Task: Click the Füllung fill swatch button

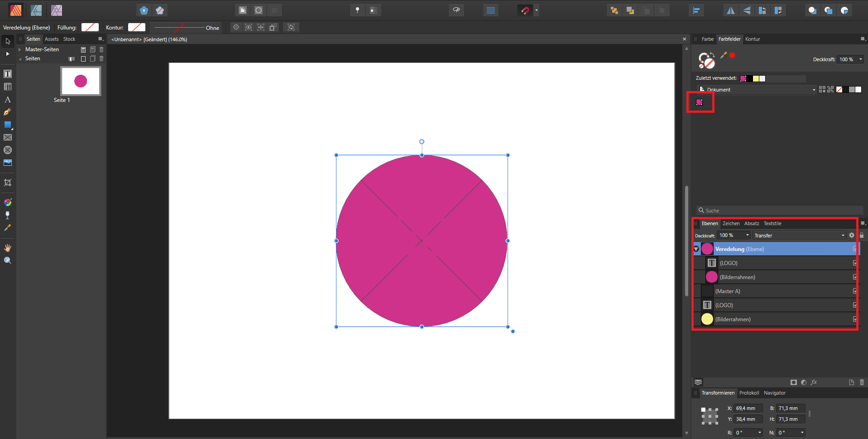Action: (x=90, y=28)
